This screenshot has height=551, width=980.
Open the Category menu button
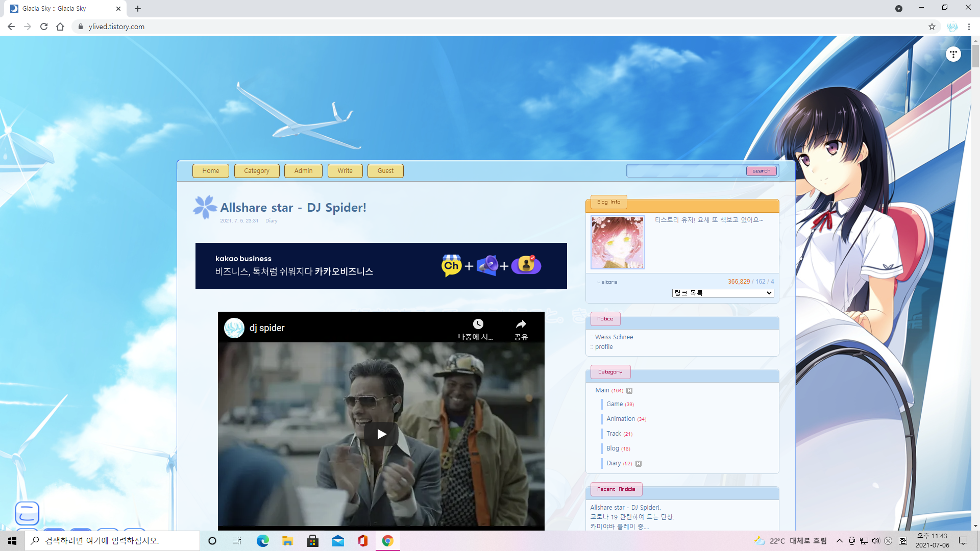tap(256, 171)
